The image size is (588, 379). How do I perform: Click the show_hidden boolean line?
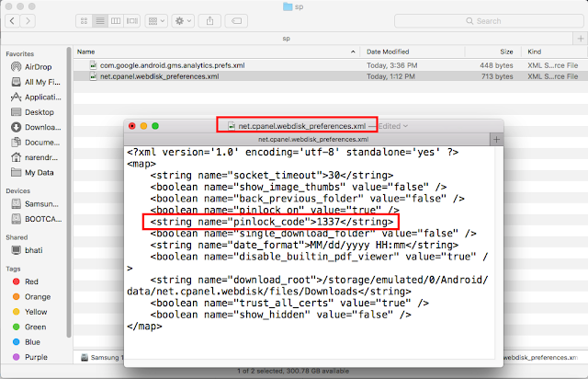click(x=280, y=315)
